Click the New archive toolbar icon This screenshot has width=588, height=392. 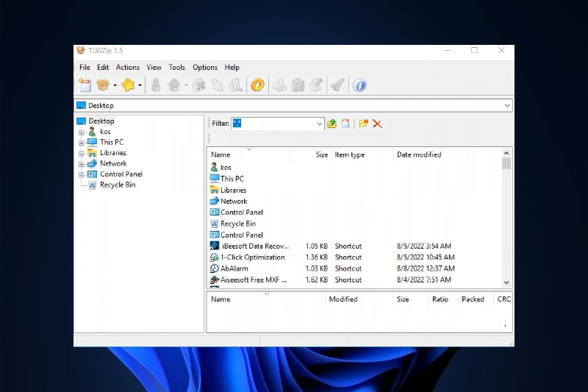[x=85, y=85]
